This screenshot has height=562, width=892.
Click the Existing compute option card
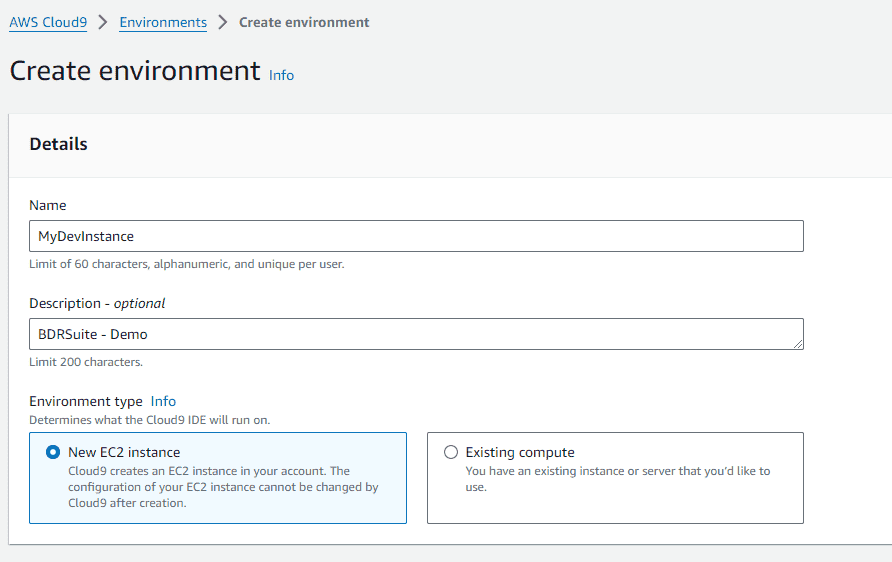[616, 478]
